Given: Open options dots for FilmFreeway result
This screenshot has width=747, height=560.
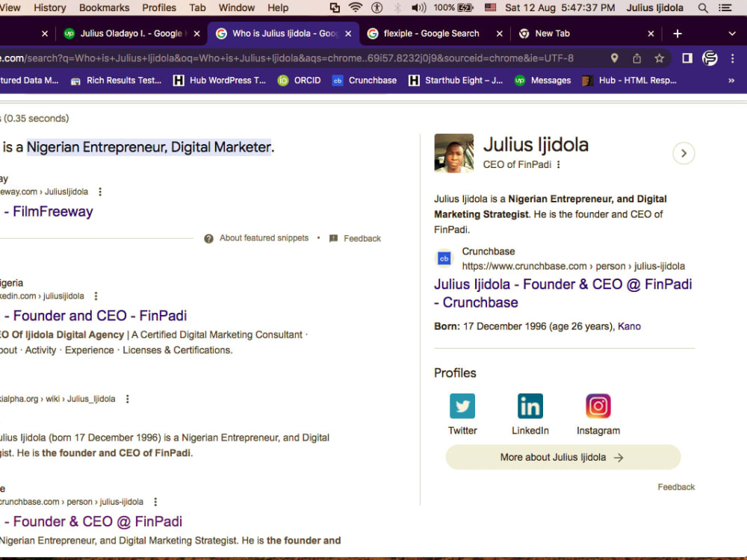Looking at the screenshot, I should (100, 192).
